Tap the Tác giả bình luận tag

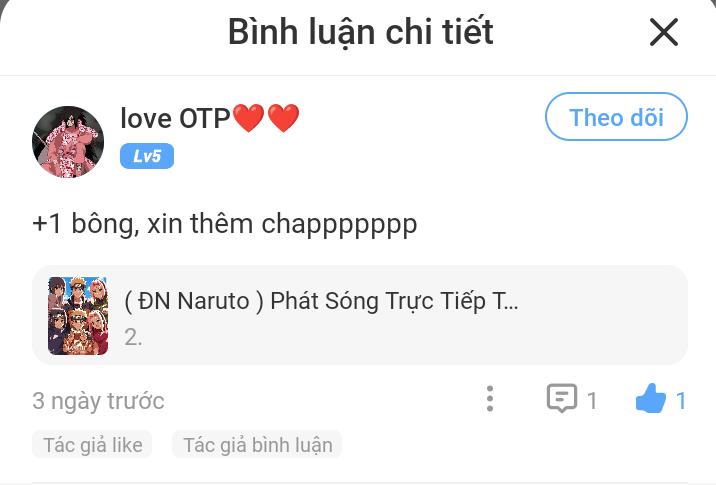258,444
